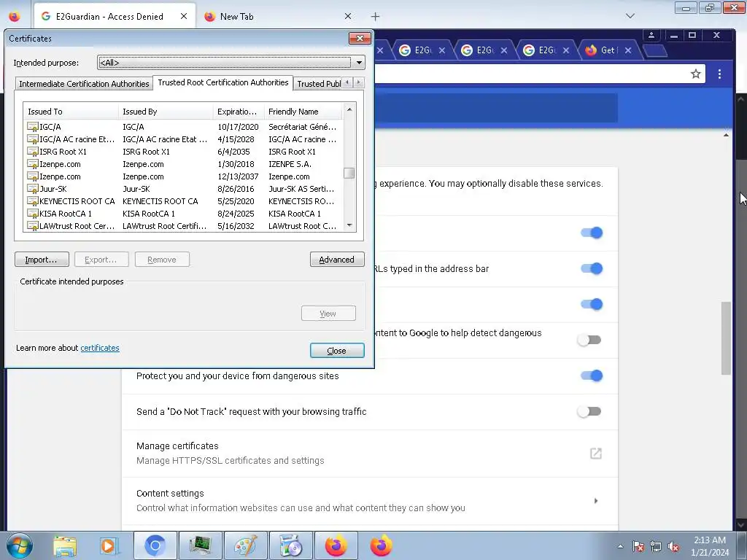
Task: Open Chrome's three-dot menu
Action: pos(719,74)
